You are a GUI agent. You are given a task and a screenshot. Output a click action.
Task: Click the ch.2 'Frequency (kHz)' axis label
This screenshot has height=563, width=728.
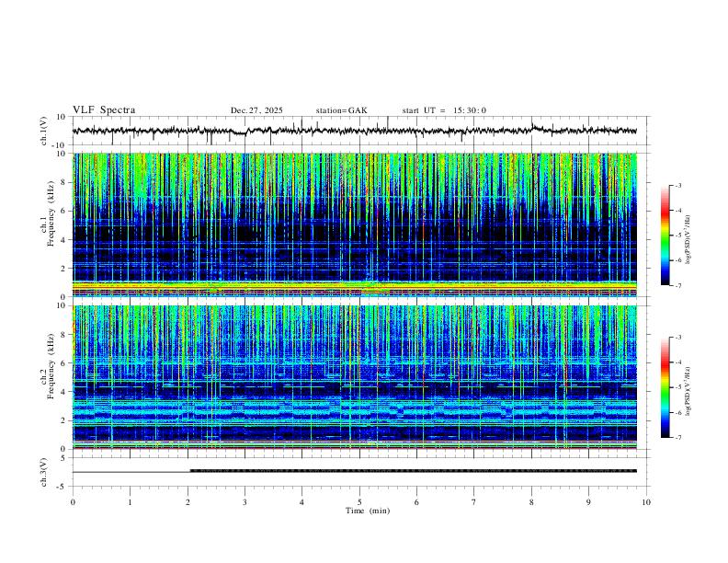[51, 365]
